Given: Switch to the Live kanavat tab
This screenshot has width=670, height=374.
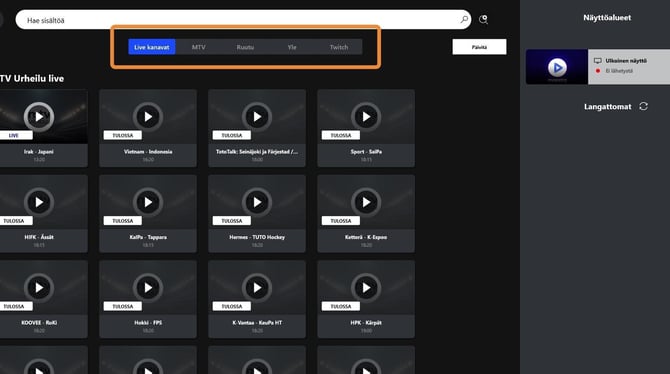Looking at the screenshot, I should [152, 47].
